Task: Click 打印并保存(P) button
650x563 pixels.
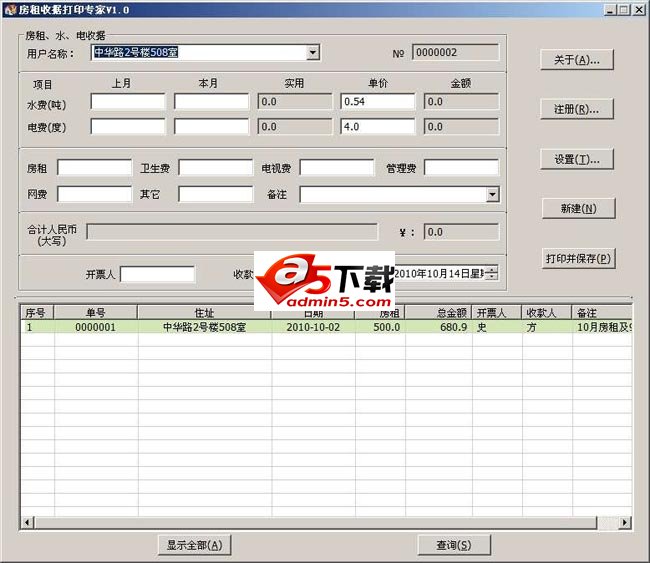Action: tap(578, 259)
